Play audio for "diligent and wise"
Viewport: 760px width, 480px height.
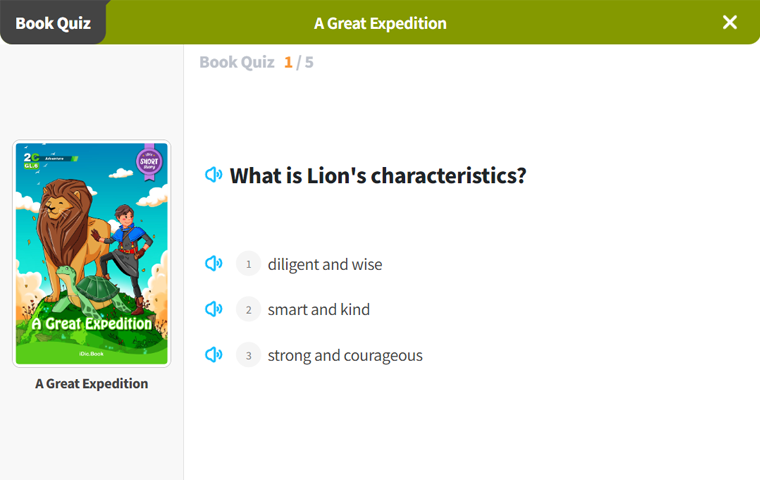[213, 264]
